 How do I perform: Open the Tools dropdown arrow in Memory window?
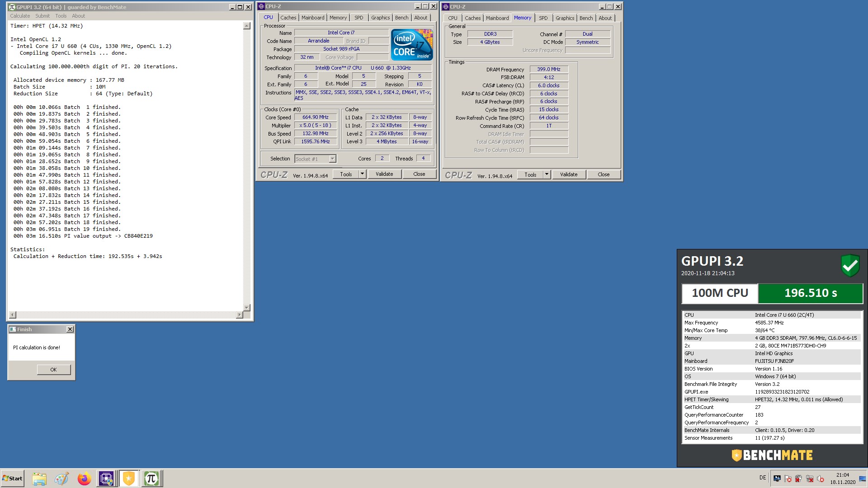(x=547, y=174)
